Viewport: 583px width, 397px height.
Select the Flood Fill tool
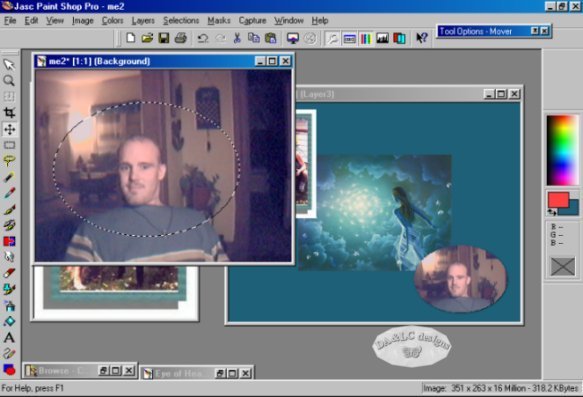[x=9, y=321]
